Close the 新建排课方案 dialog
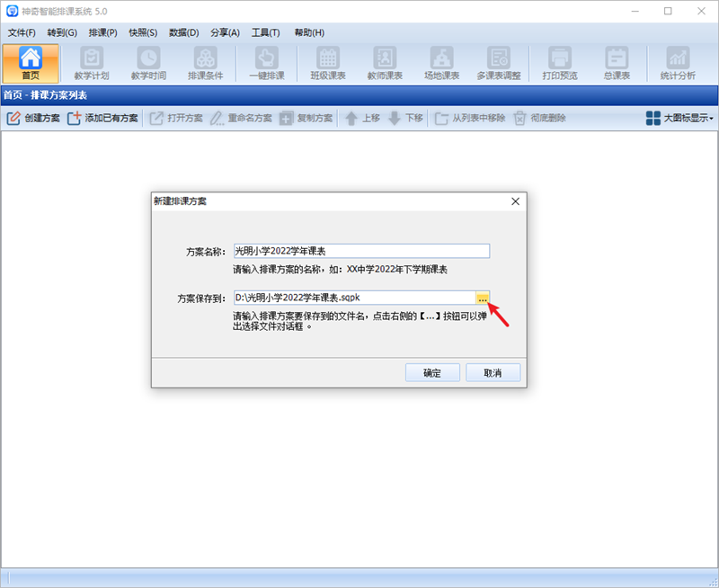Viewport: 719px width, 588px height. (515, 201)
